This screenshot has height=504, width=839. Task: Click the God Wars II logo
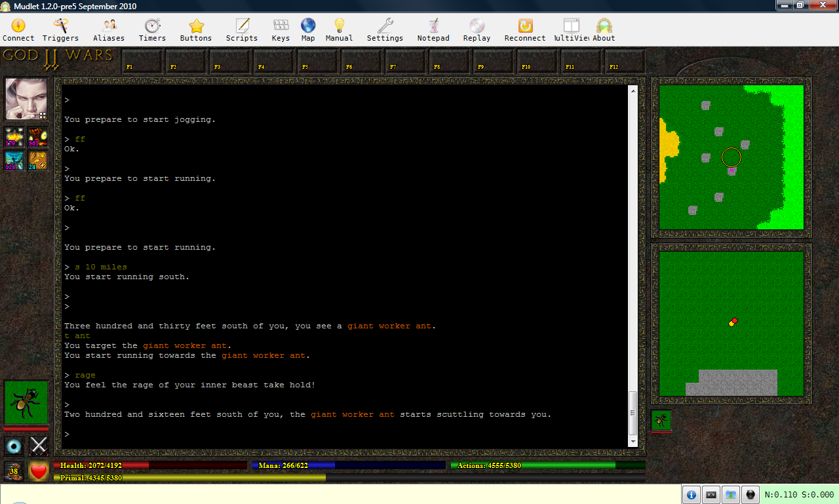pos(58,59)
